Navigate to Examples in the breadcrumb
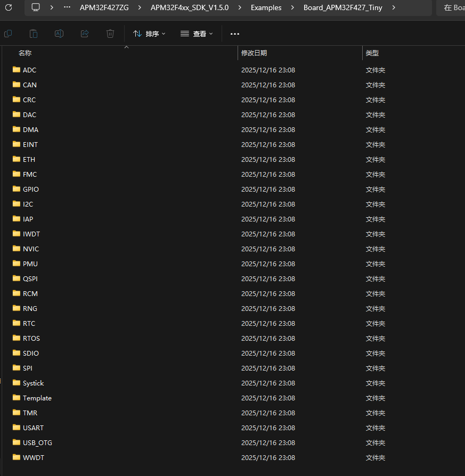This screenshot has width=465, height=476. (x=266, y=7)
